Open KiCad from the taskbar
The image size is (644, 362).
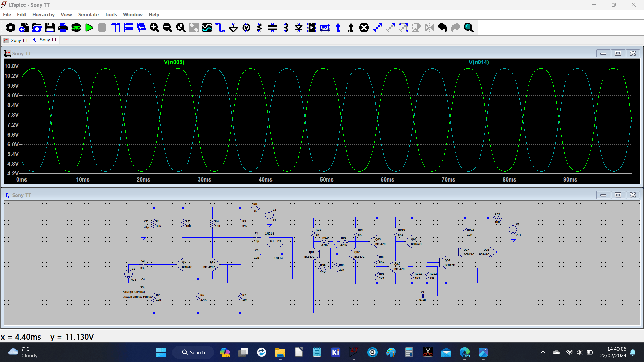(335, 352)
